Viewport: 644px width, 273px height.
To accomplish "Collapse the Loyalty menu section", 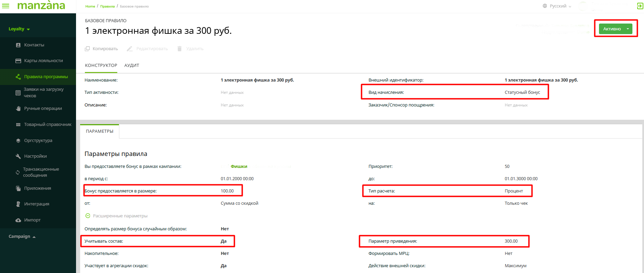I will 19,29.
